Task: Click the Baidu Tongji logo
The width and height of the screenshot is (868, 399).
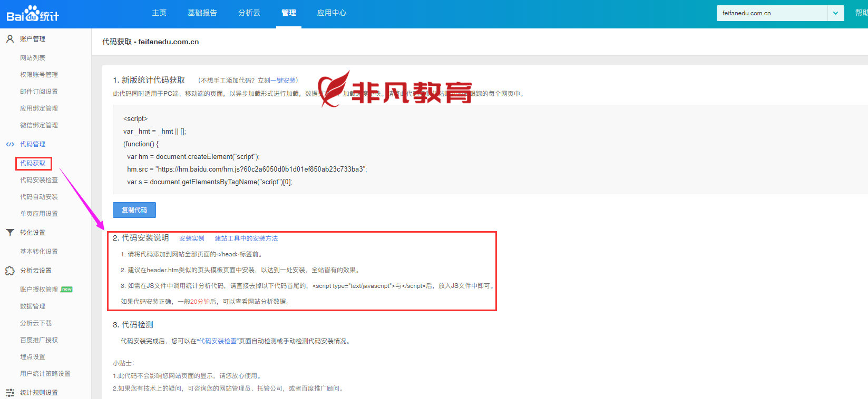Action: click(x=33, y=14)
